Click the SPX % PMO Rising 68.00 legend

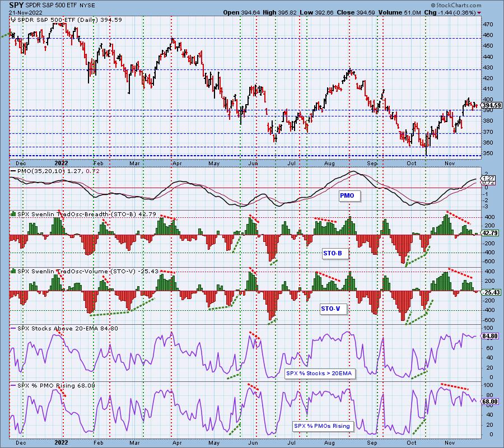click(56, 386)
